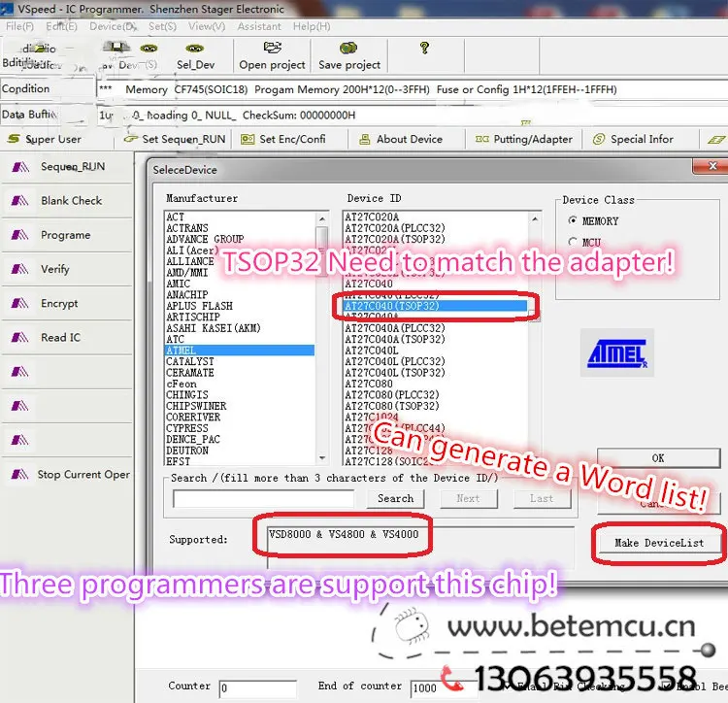Image resolution: width=728 pixels, height=703 pixels.
Task: Select device AT27C040L(TSOP32)
Action: (x=395, y=373)
